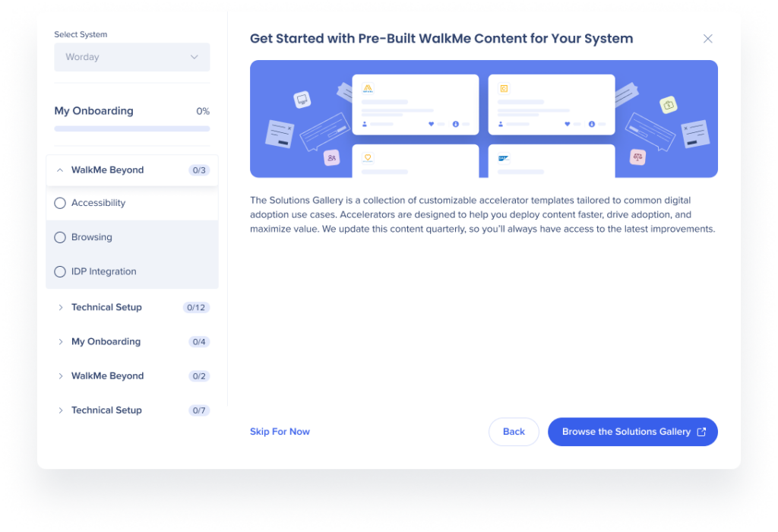The height and width of the screenshot is (532, 778).
Task: Open the Worday system selector dropdown
Action: click(131, 57)
